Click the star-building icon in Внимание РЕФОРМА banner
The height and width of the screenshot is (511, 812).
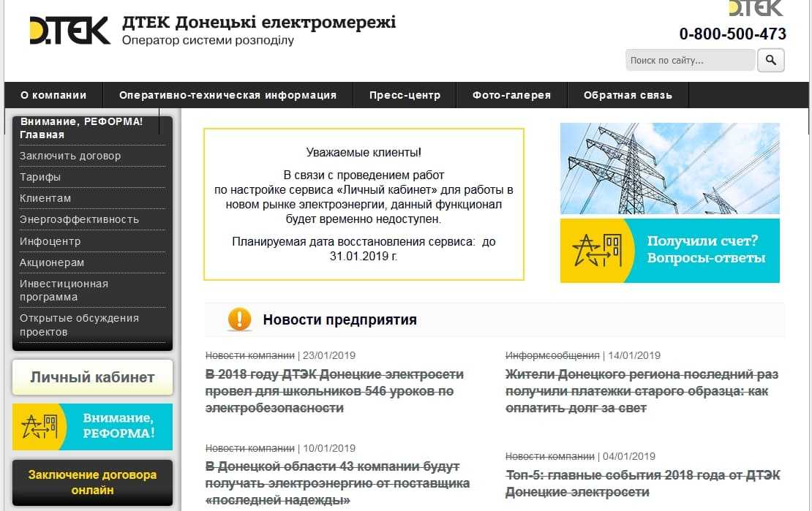click(x=40, y=427)
